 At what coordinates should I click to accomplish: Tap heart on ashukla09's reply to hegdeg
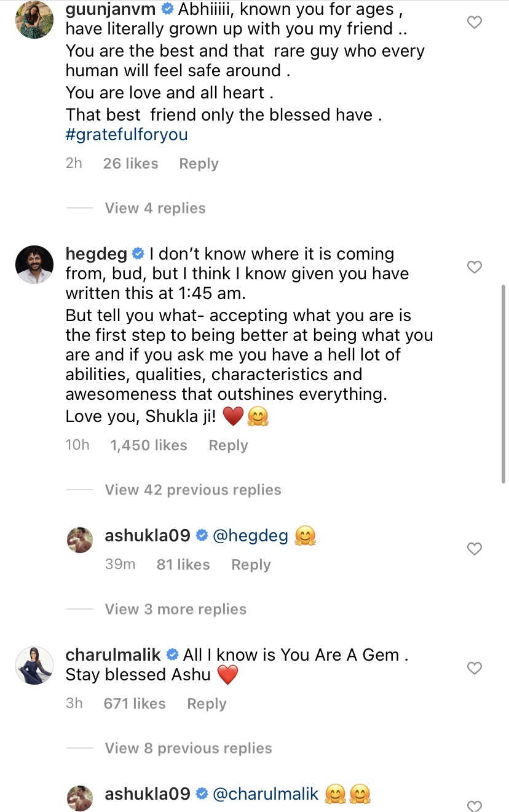[x=475, y=549]
